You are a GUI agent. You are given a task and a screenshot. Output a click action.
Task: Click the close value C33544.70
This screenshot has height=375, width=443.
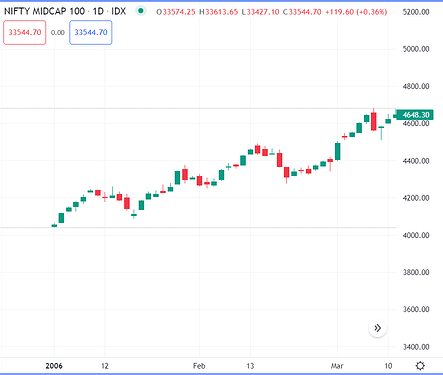[302, 12]
